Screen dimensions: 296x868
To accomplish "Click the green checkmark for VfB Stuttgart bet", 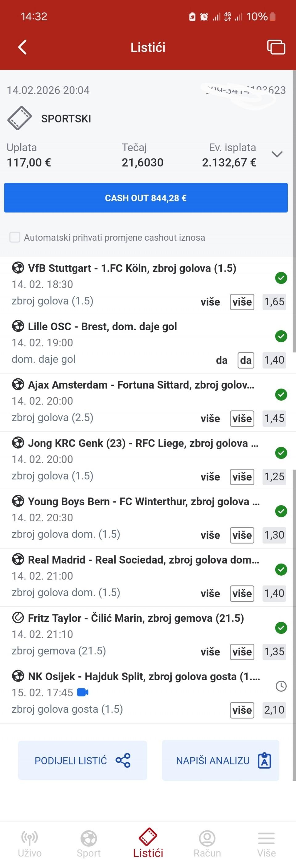I will (x=281, y=278).
